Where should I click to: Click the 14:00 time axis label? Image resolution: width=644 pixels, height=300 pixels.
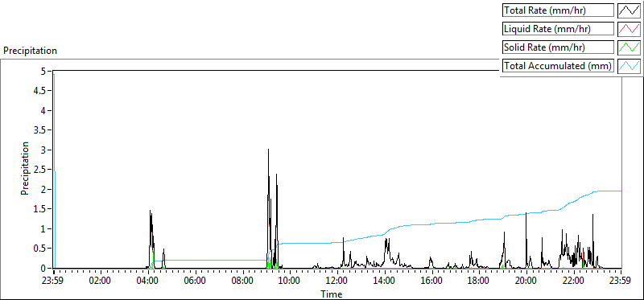(x=385, y=282)
